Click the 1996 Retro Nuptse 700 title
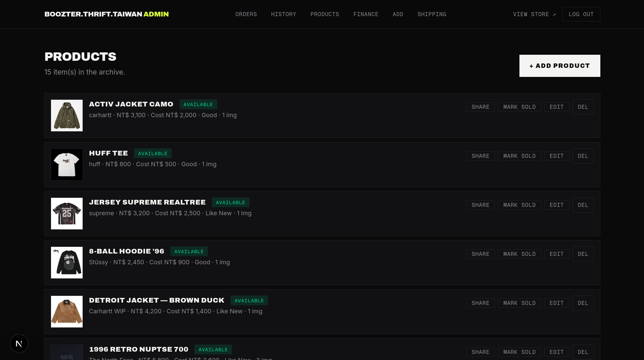The height and width of the screenshot is (360, 644). pos(139,349)
